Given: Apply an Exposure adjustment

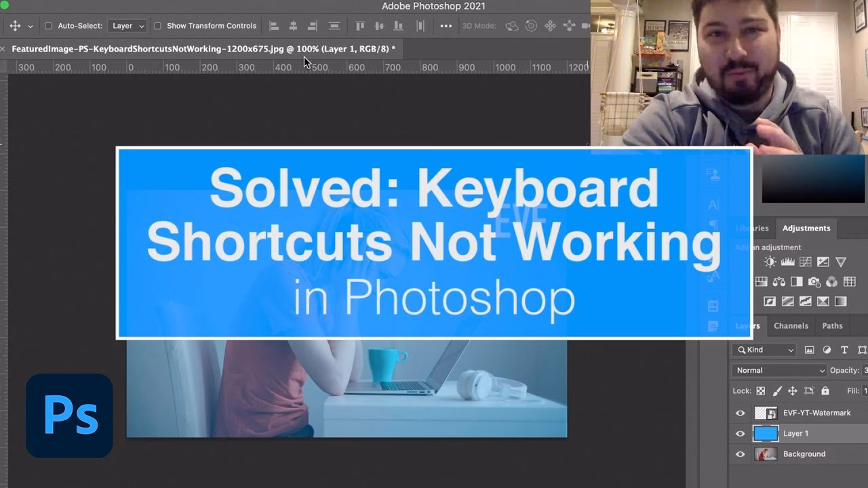Looking at the screenshot, I should click(823, 262).
